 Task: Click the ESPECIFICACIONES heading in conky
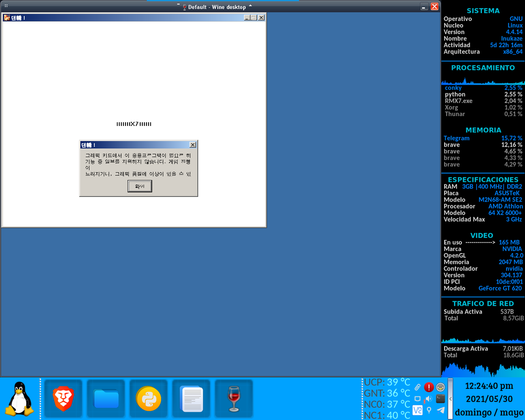tap(483, 180)
